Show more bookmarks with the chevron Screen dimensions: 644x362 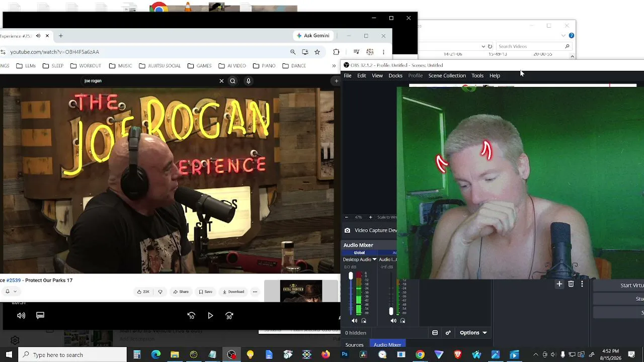click(334, 66)
